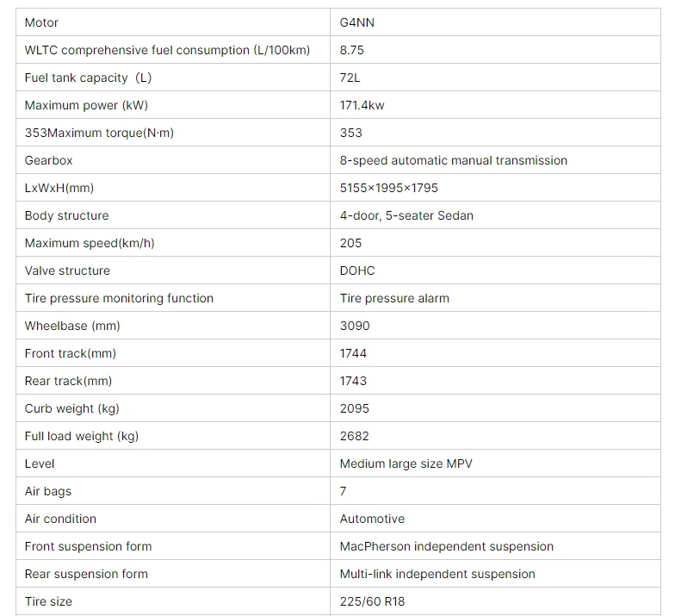
Task: Click the Maximum power (kW) label
Action: coord(87,105)
